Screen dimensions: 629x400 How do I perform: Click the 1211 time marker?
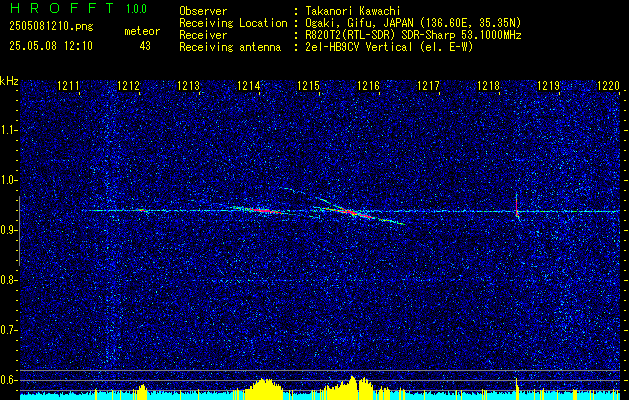pos(68,85)
